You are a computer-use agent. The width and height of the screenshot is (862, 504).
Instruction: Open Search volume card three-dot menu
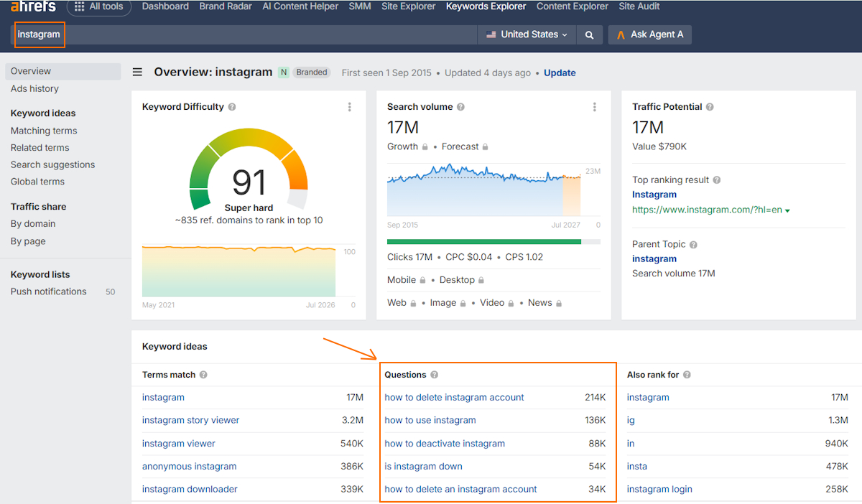click(595, 107)
